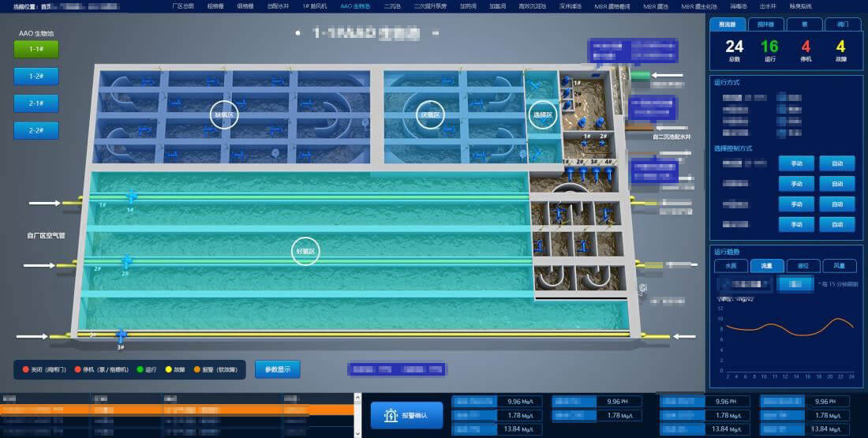Image resolution: width=868 pixels, height=438 pixels.
Task: Select AAO tank 1-1# button
Action: tap(36, 49)
